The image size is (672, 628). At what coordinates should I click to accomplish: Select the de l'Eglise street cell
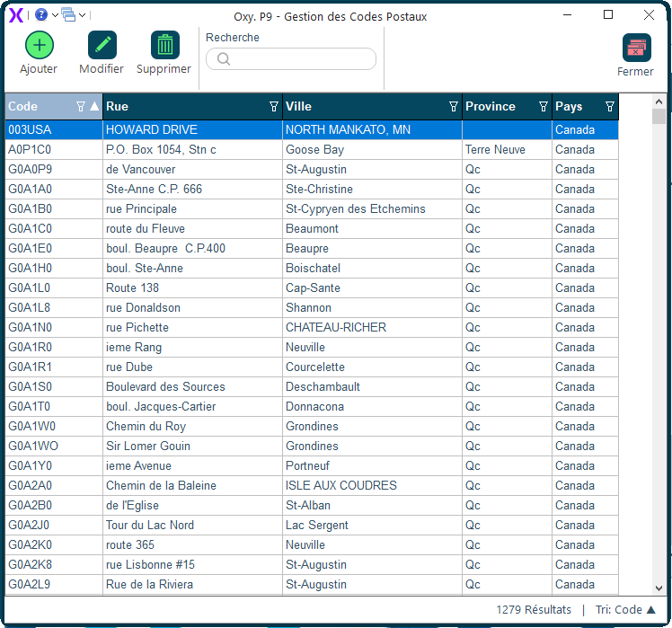point(192,505)
